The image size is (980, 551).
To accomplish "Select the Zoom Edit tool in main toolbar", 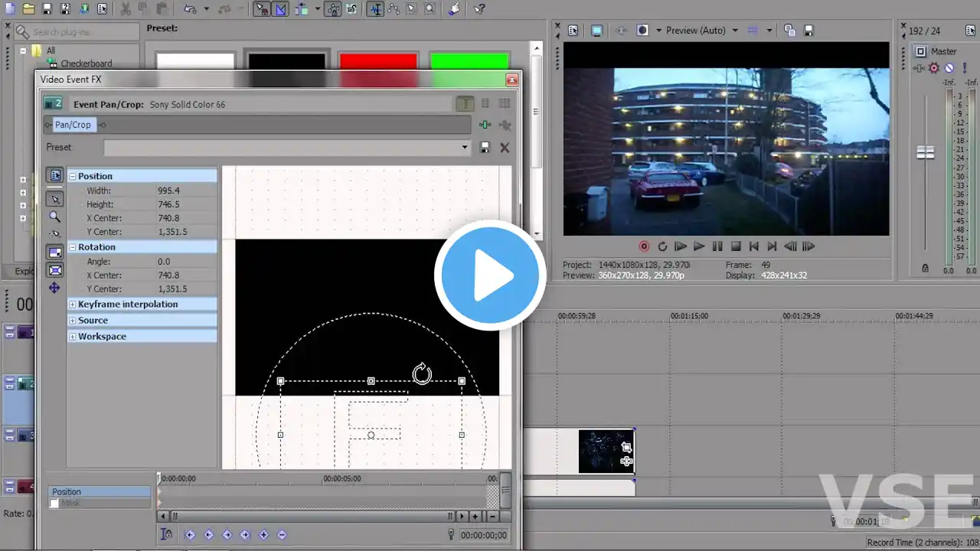I will point(430,9).
